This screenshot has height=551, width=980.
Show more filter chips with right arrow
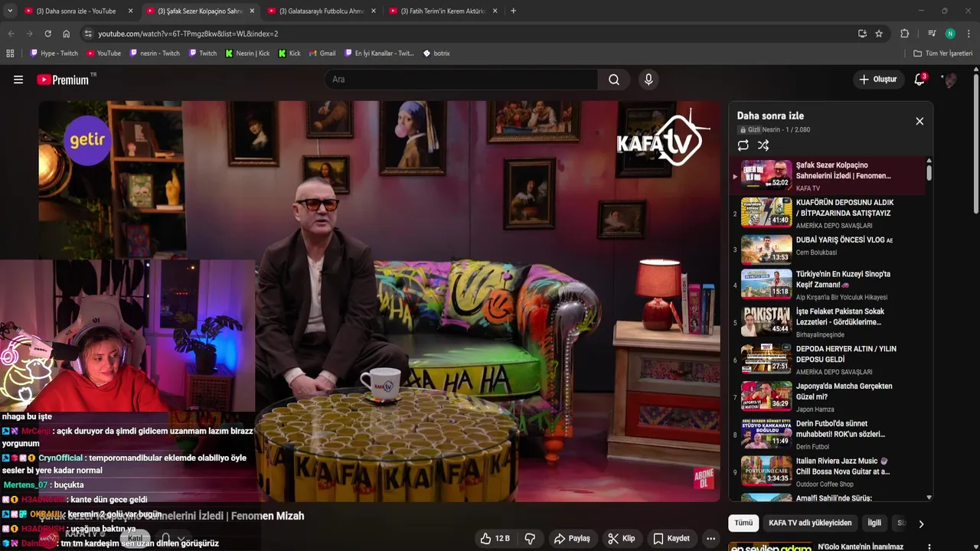pos(921,523)
